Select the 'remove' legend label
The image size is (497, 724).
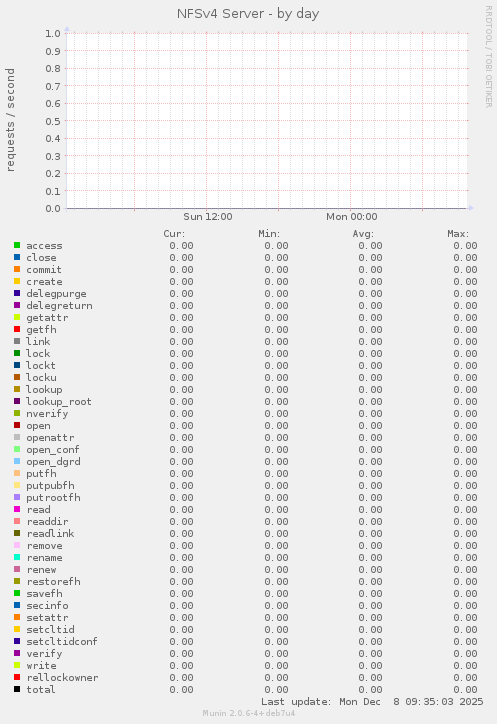(x=44, y=546)
